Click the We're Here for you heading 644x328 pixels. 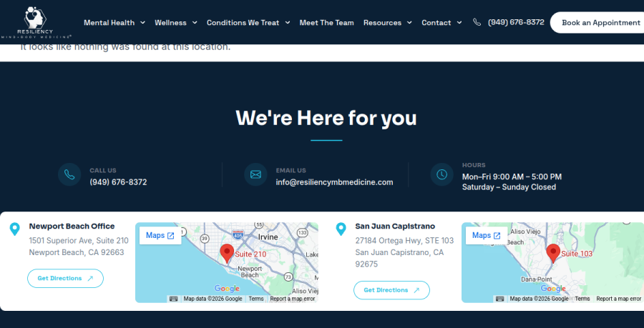tap(326, 118)
